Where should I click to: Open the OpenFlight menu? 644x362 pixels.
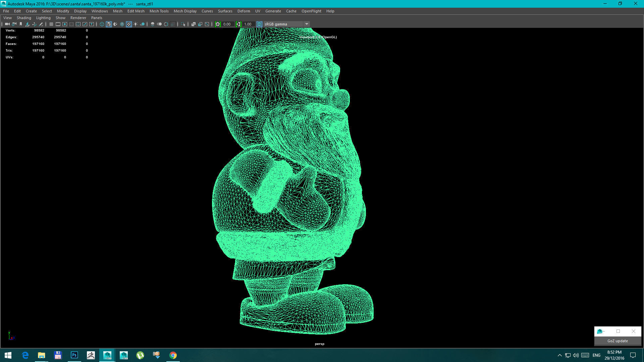(x=311, y=11)
